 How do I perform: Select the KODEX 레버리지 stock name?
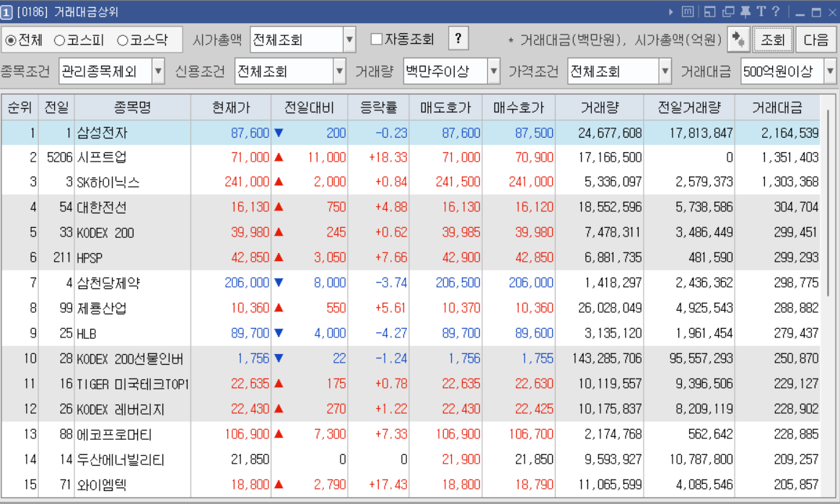coord(121,410)
